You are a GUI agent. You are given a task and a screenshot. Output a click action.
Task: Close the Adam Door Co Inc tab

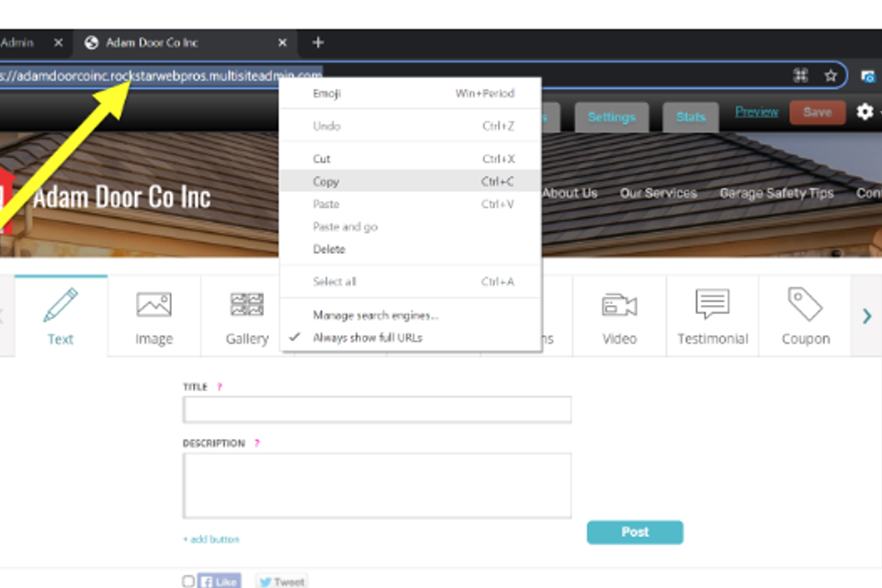(x=282, y=42)
